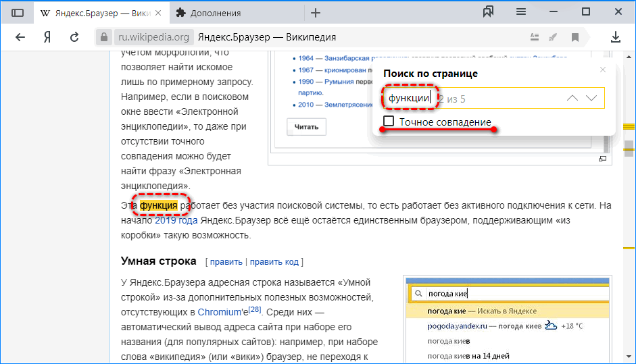Click into the page search text field
The image size is (636, 364).
coord(500,99)
